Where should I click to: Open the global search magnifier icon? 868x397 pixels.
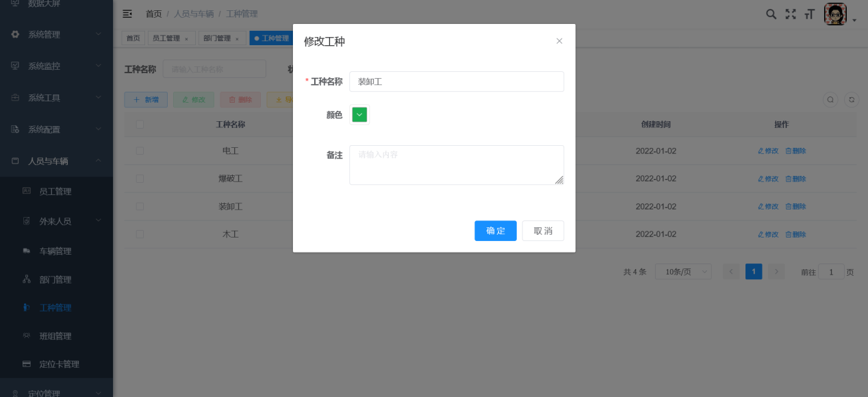point(771,13)
